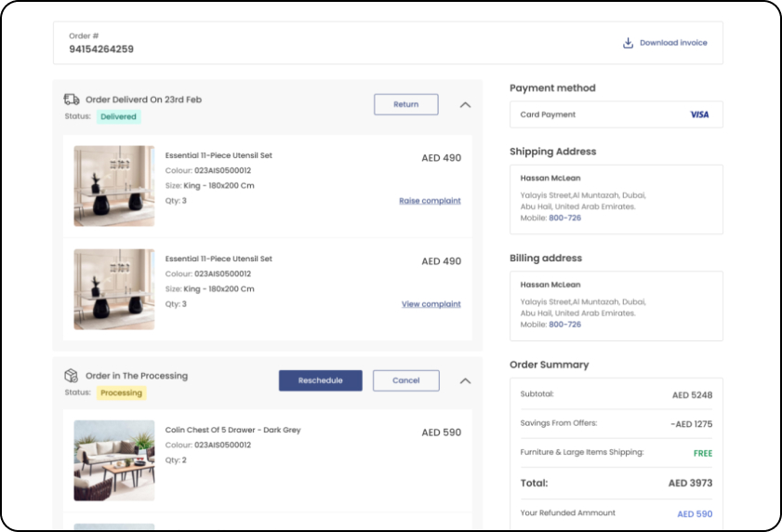Click the second Essential 11-Piece Utensil Set title
782x532 pixels.
click(219, 259)
